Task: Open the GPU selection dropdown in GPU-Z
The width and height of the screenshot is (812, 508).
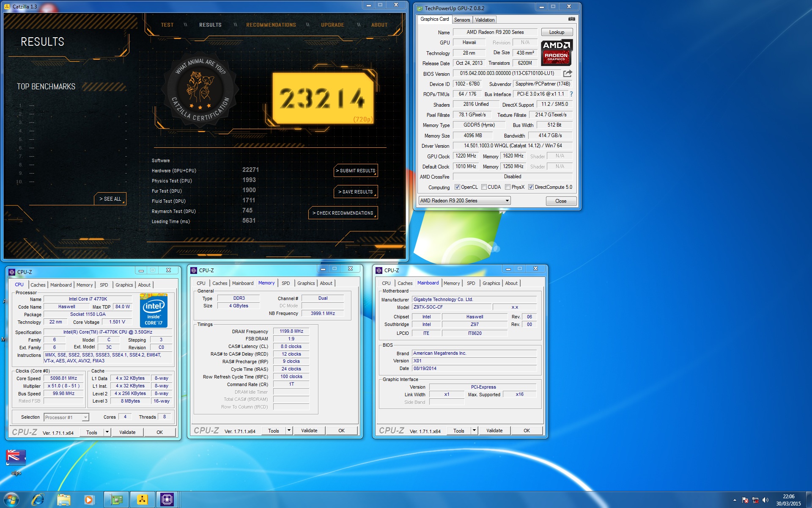Action: point(465,201)
